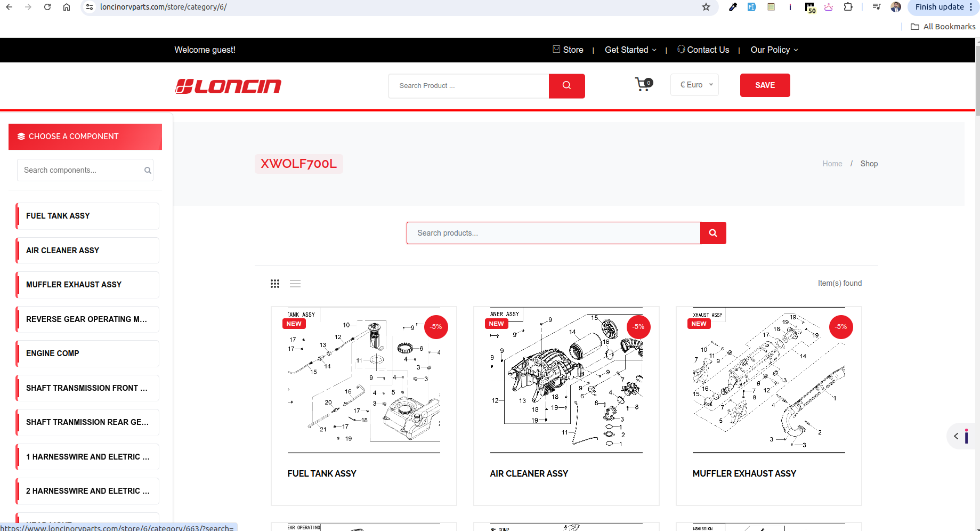Screen dimensions: 980x531
Task: Open the Chrome profile avatar
Action: tap(896, 7)
